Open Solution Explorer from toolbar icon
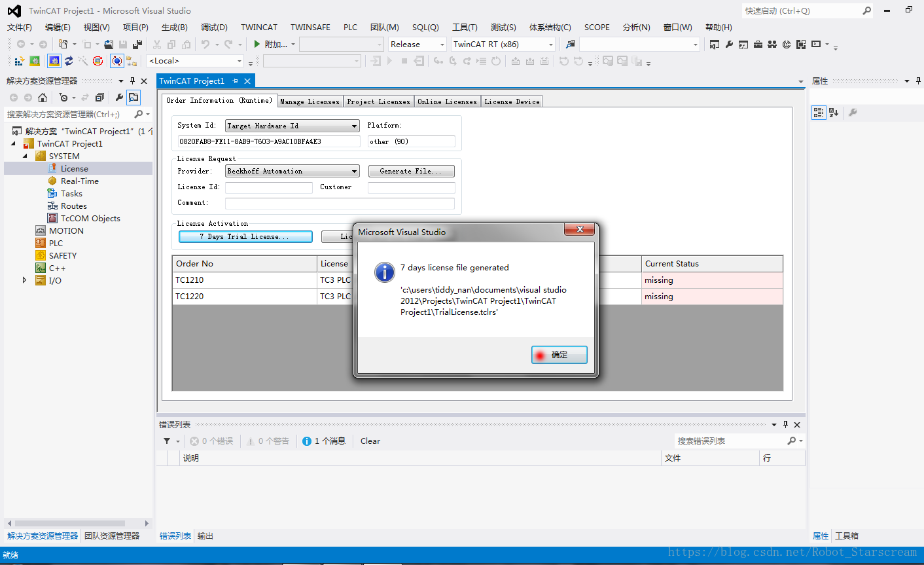This screenshot has height=565, width=924. tap(715, 44)
